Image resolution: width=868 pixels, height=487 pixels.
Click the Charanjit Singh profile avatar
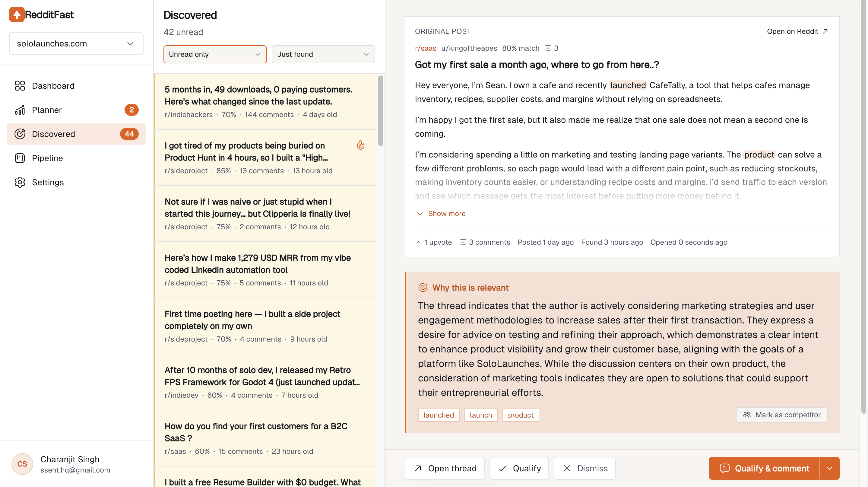[22, 464]
